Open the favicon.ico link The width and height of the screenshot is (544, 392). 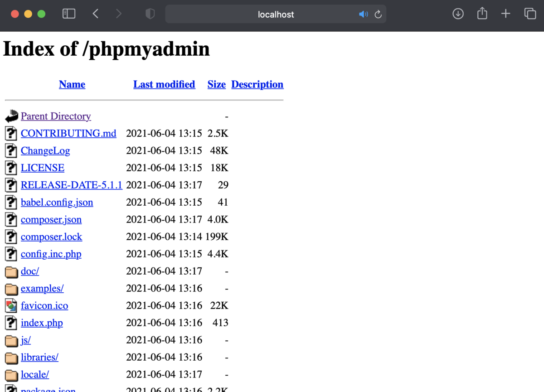44,305
